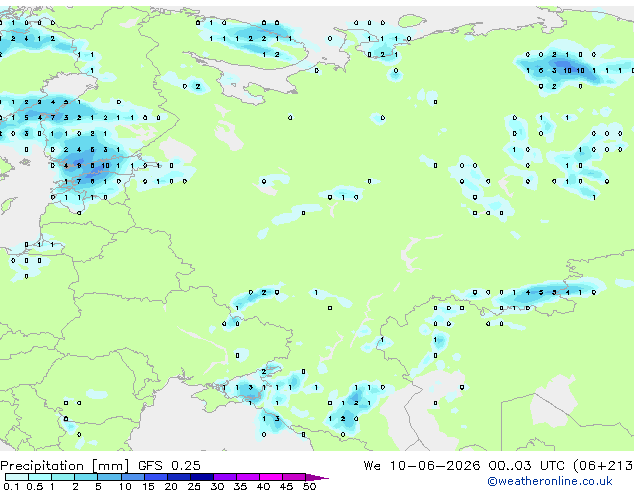
Task: Click the legend value '0.1'
Action: pyautogui.click(x=11, y=486)
